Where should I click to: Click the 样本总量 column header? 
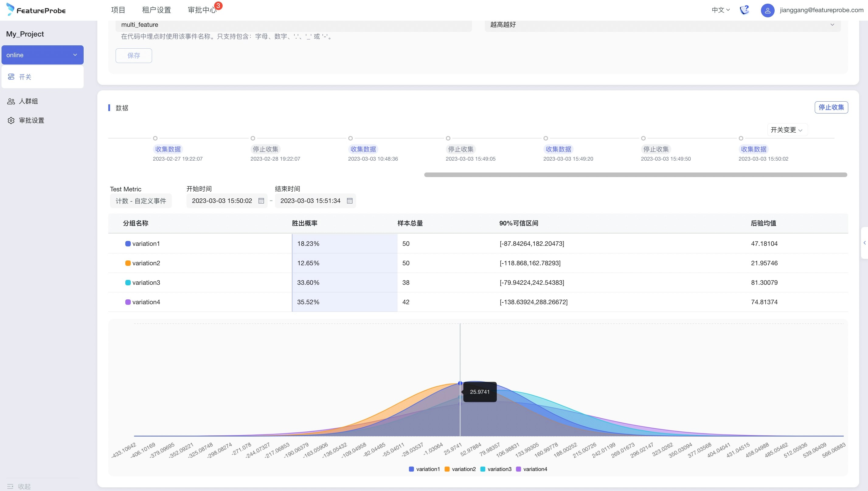pyautogui.click(x=410, y=223)
